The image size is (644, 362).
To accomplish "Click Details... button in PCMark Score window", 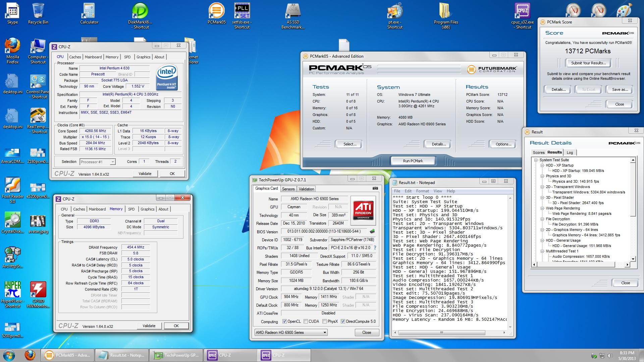I will (x=558, y=89).
